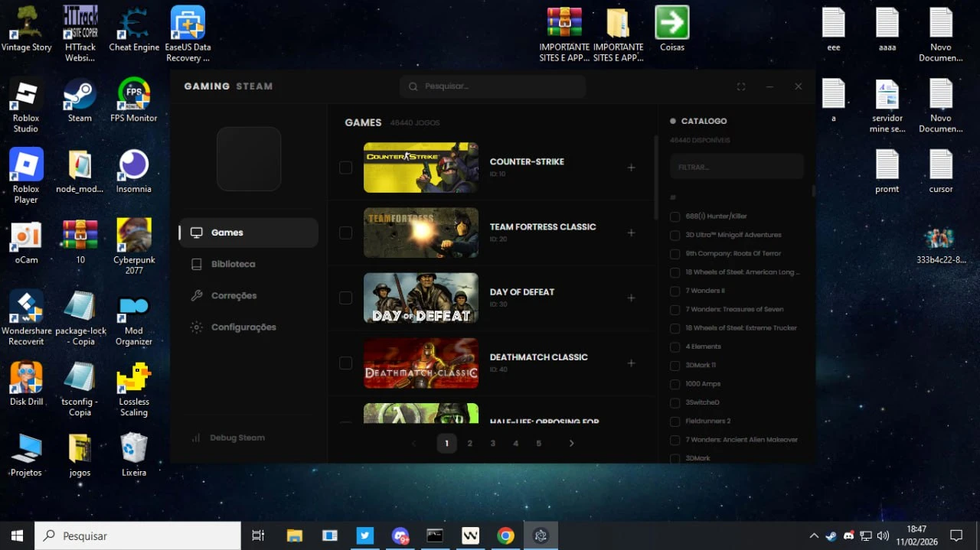The width and height of the screenshot is (980, 550).
Task: Open Configurações section in sidebar
Action: tap(249, 327)
